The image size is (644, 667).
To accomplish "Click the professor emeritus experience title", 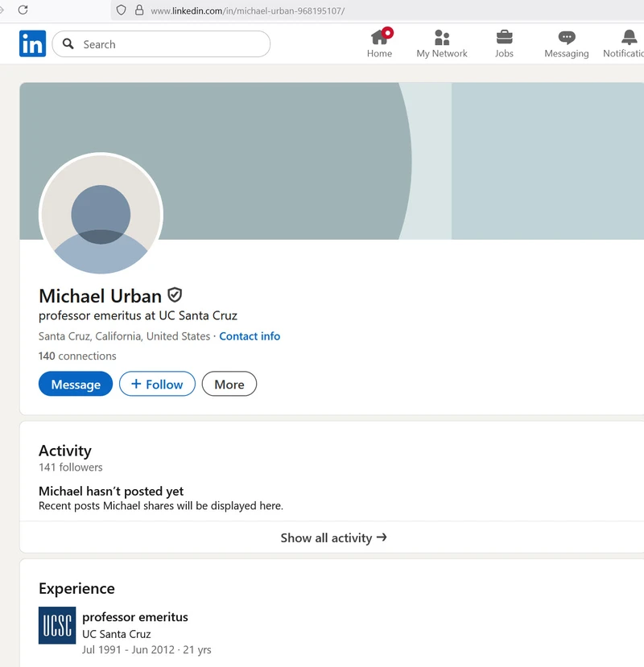I will pos(135,617).
